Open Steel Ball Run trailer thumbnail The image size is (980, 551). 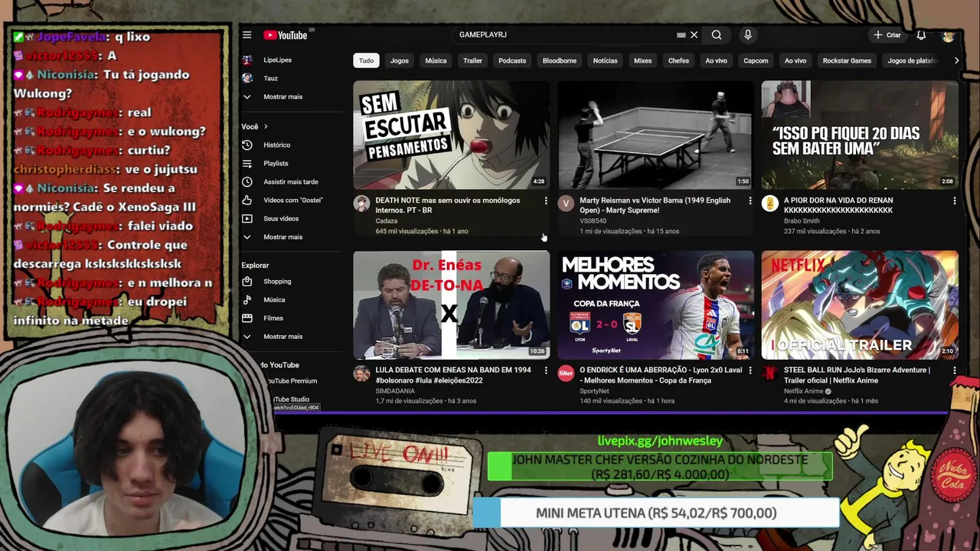point(860,305)
